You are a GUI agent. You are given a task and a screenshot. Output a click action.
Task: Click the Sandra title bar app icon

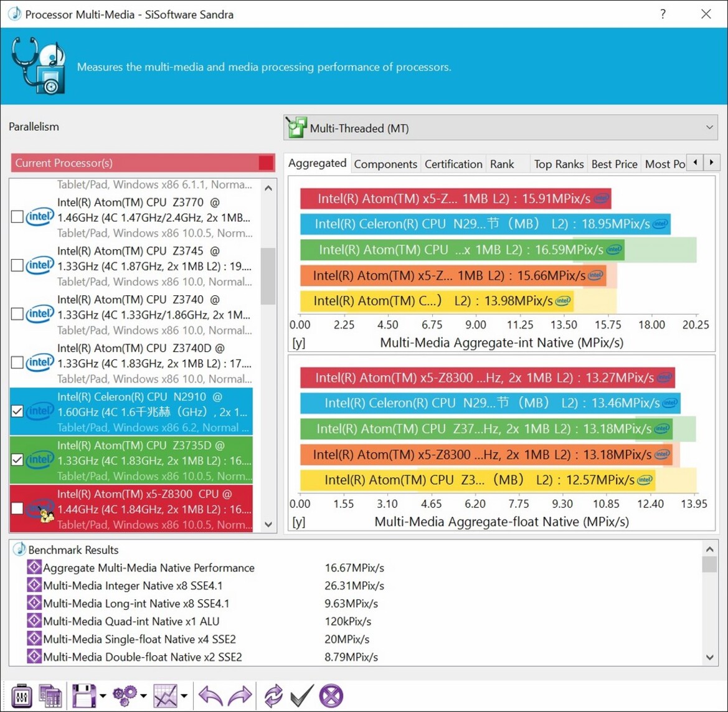coord(14,14)
